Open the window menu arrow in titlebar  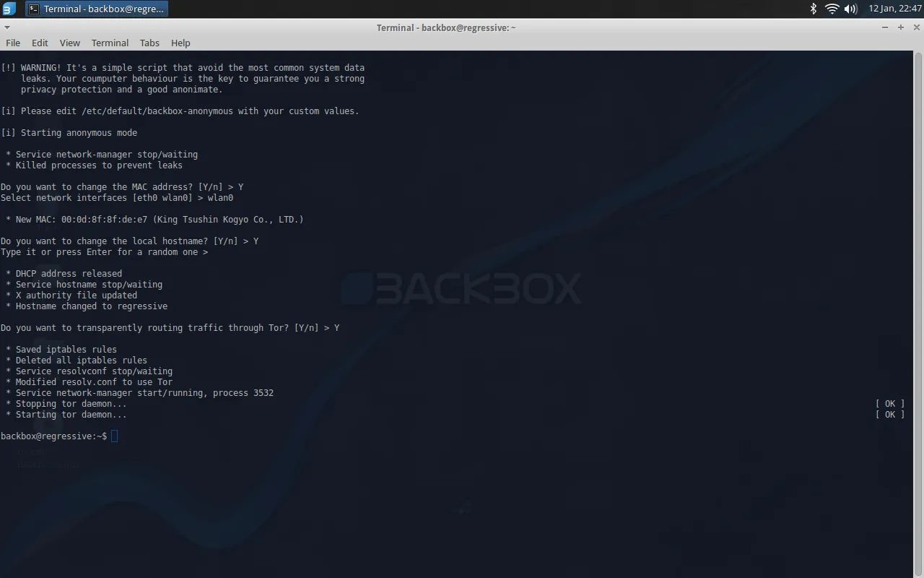7,27
